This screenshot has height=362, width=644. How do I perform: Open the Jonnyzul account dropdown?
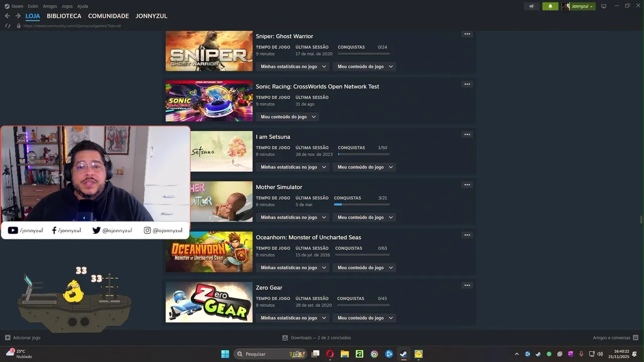coord(579,7)
